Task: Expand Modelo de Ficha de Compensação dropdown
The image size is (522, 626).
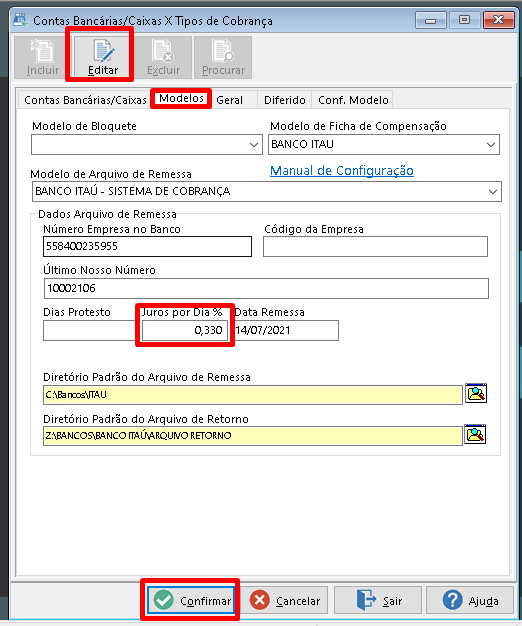Action: pyautogui.click(x=490, y=145)
